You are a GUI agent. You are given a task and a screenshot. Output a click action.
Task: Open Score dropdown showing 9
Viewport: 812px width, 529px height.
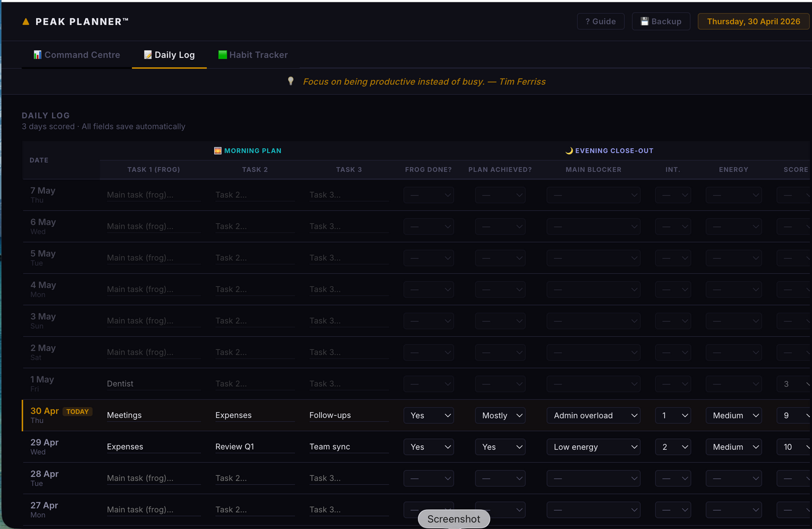pos(794,415)
